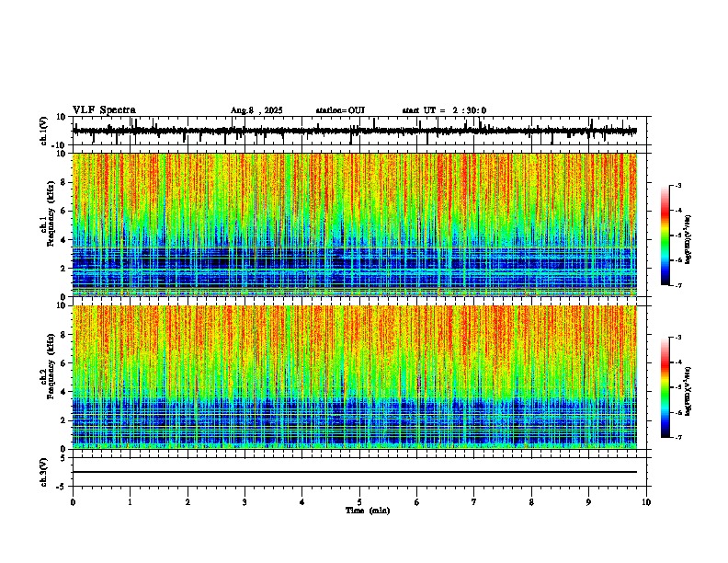The image size is (728, 563).
Task: Click the ch.2 spectrogram "8" kHz tick label
Action: click(63, 335)
